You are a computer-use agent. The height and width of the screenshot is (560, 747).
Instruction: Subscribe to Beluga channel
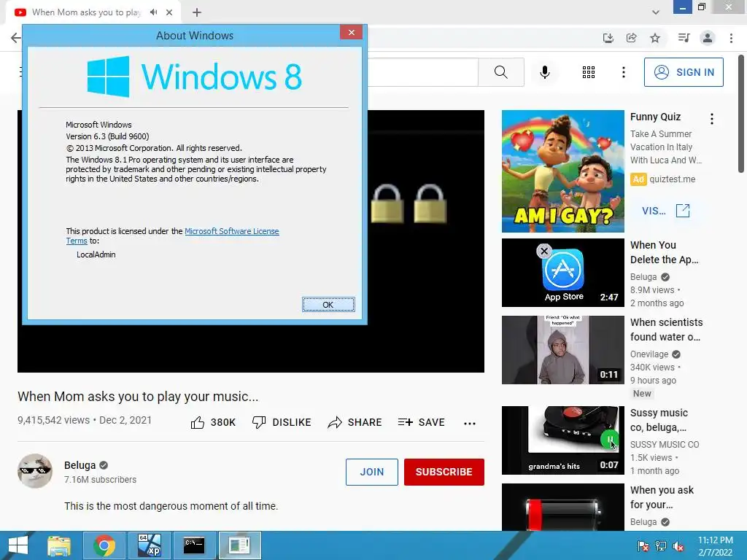pos(444,472)
